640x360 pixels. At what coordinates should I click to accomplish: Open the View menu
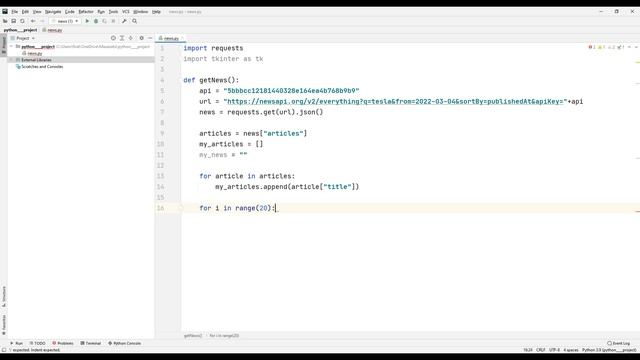tap(37, 12)
